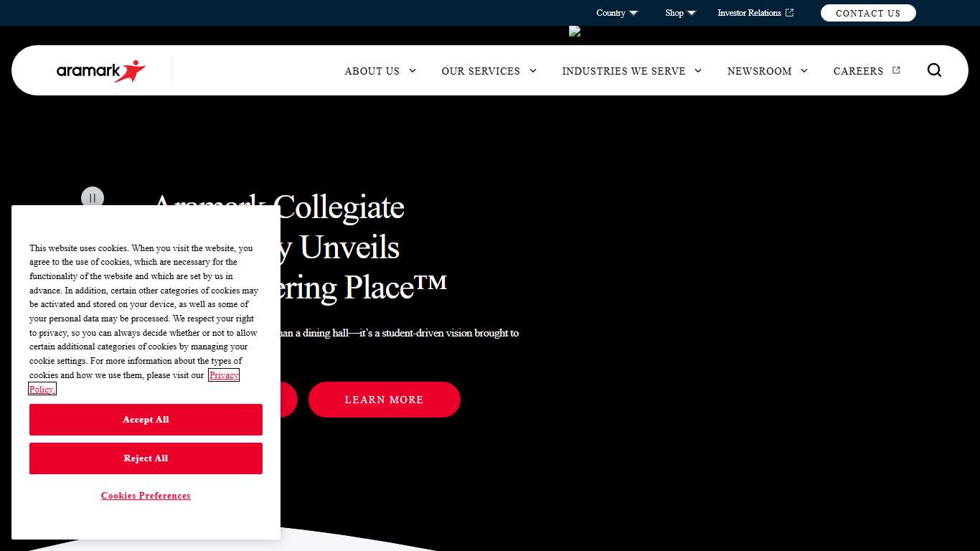Open Cookies Preferences
Viewport: 980px width, 551px height.
tap(146, 496)
